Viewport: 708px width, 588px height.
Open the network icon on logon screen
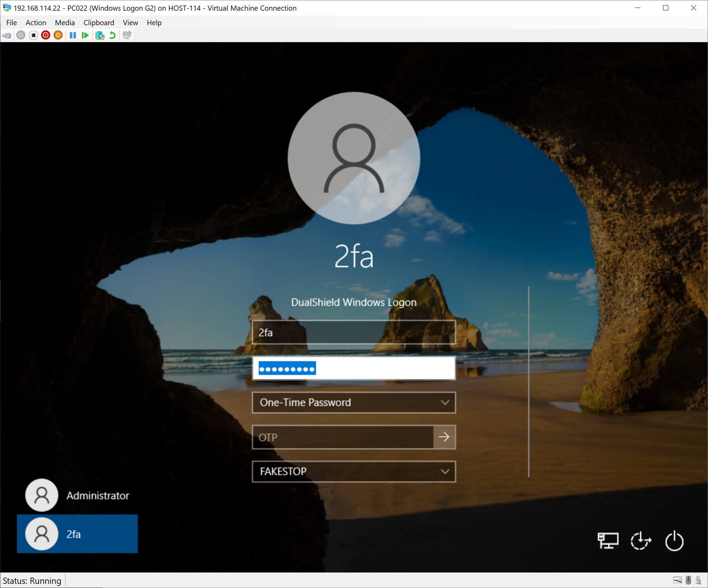[607, 540]
